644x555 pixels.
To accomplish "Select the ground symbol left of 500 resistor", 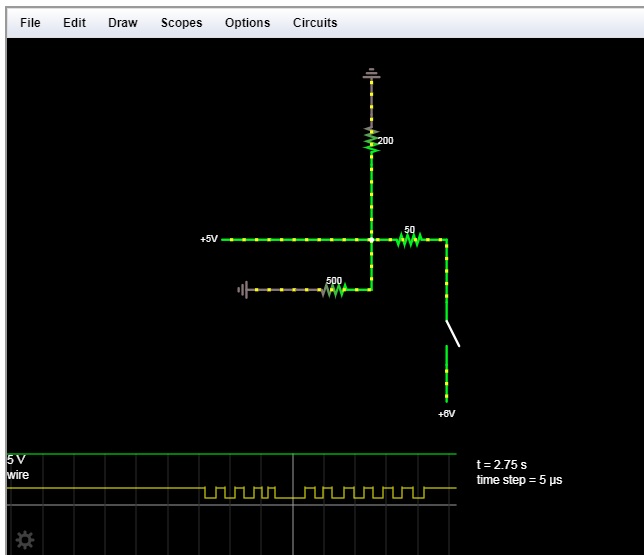I will pos(243,290).
